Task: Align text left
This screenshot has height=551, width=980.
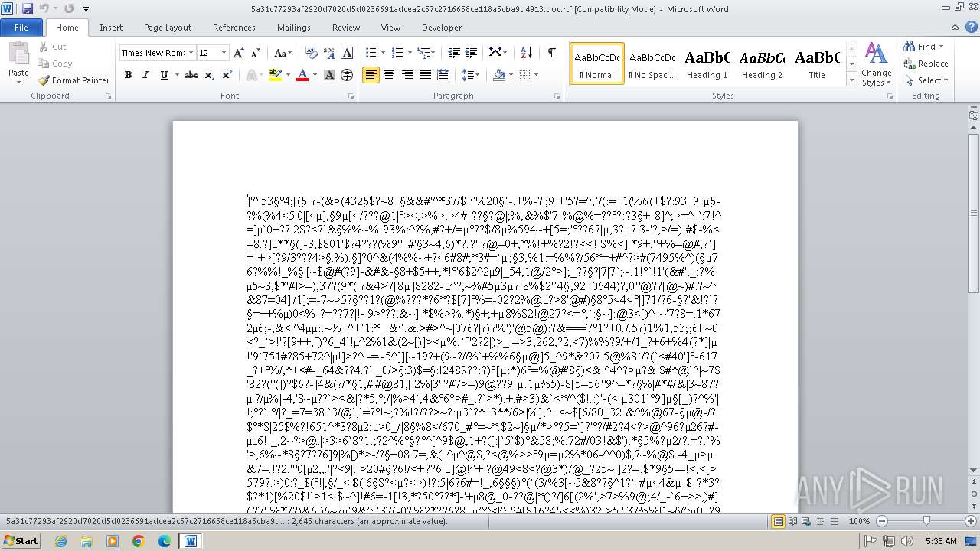Action: (x=371, y=75)
